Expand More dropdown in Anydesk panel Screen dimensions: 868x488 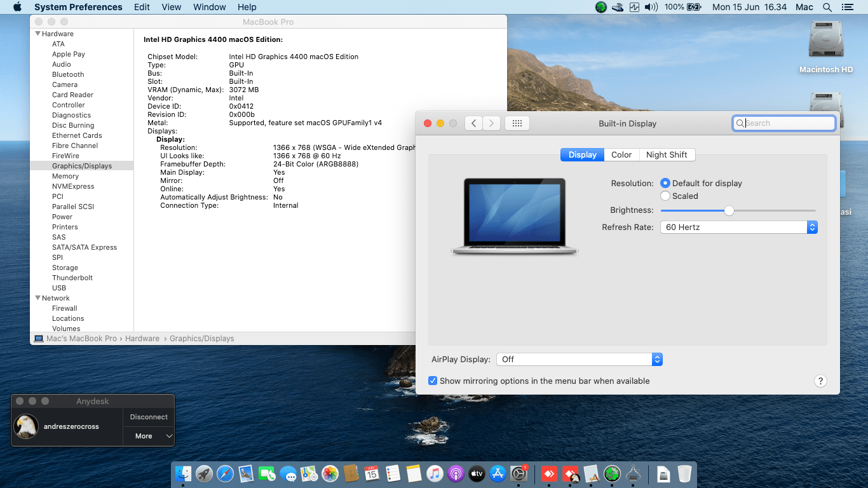(149, 436)
